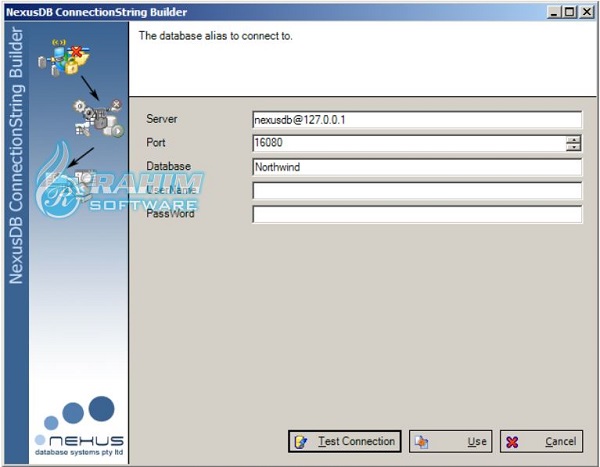
Task: Click the Test Connection pencil icon
Action: tap(301, 442)
